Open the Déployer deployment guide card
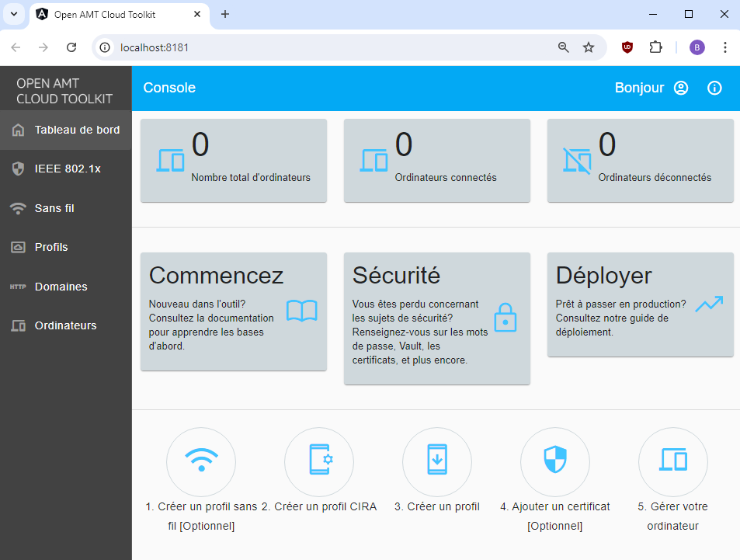The height and width of the screenshot is (560, 740). pos(640,304)
